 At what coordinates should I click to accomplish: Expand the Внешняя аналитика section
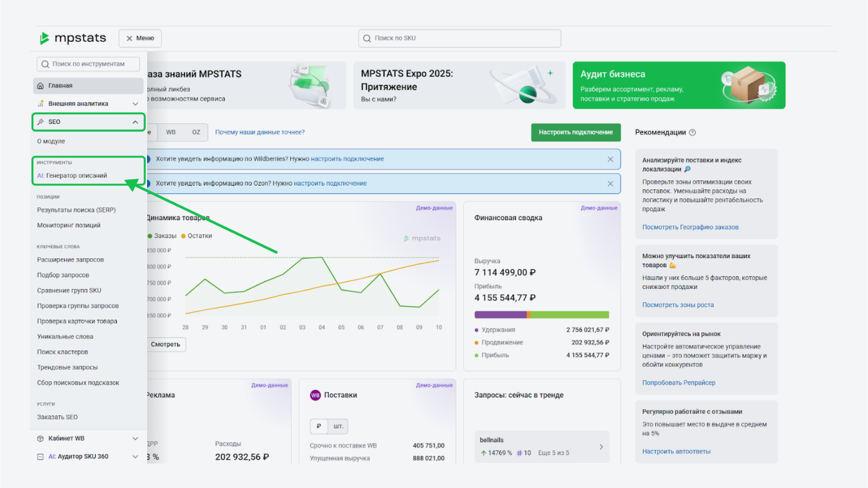(x=136, y=103)
